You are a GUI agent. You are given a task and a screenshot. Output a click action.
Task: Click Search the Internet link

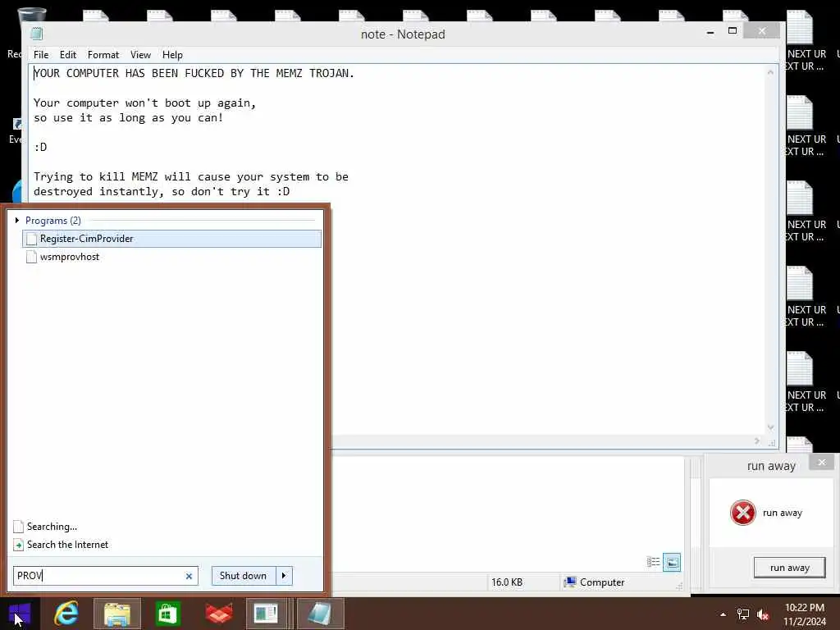(x=67, y=545)
